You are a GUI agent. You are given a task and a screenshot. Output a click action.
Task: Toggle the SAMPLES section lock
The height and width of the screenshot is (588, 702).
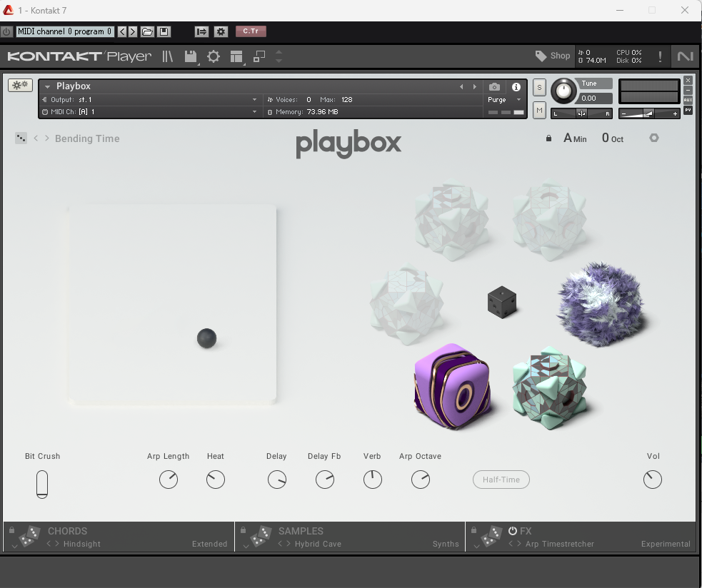pyautogui.click(x=243, y=529)
